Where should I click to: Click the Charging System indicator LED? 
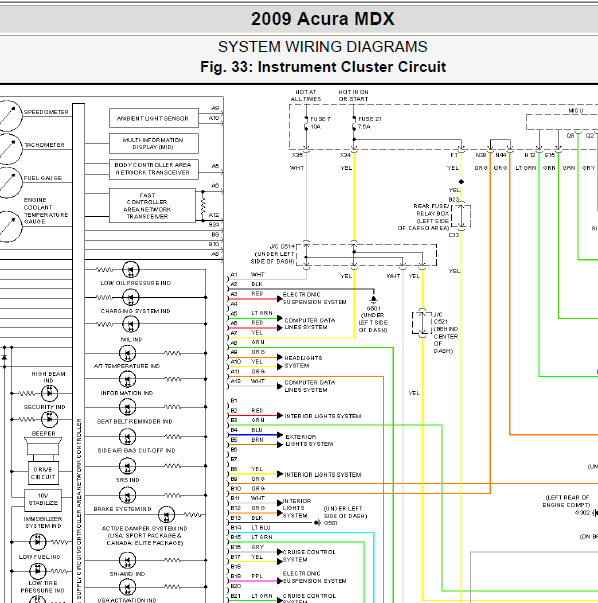coord(131,297)
